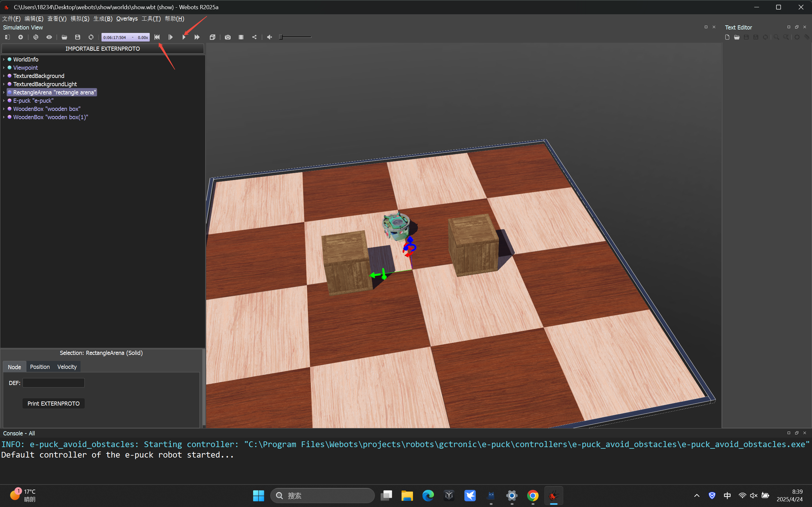Click the DEF name input field
812x507 pixels.
pyautogui.click(x=53, y=383)
